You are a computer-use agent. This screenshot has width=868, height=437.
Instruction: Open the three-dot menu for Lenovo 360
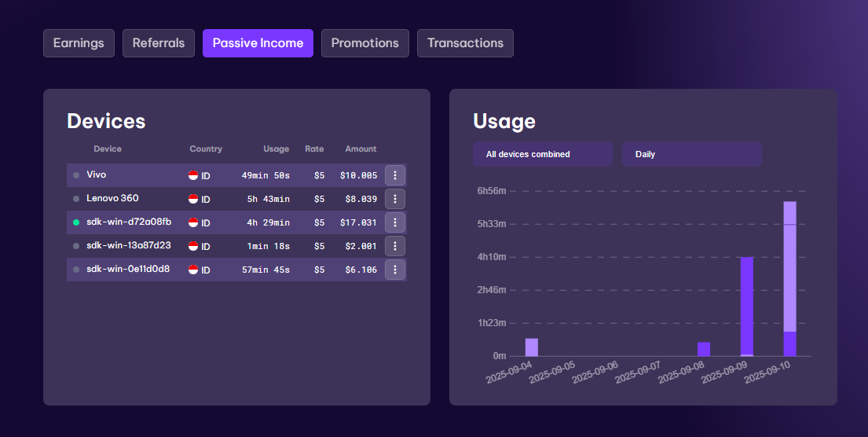394,199
